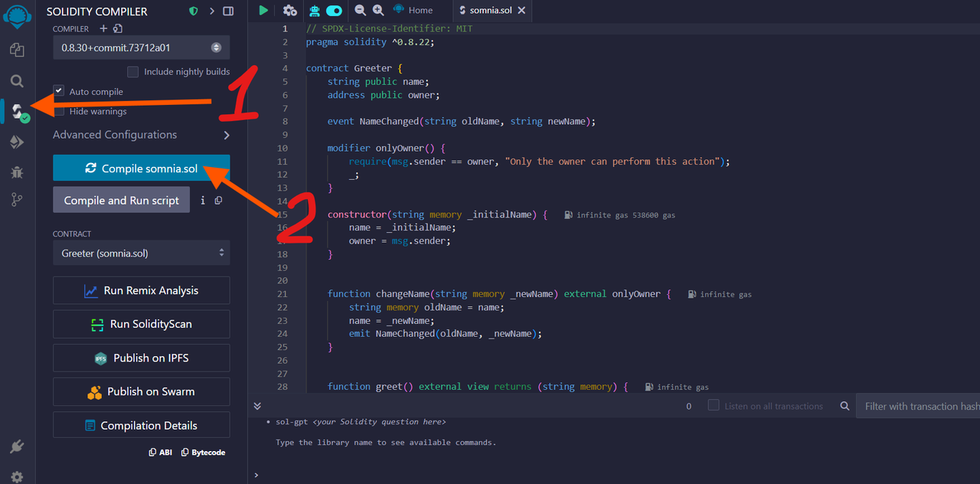Open the File Explorer sidebar icon
The width and height of the screenshot is (980, 484).
point(17,50)
